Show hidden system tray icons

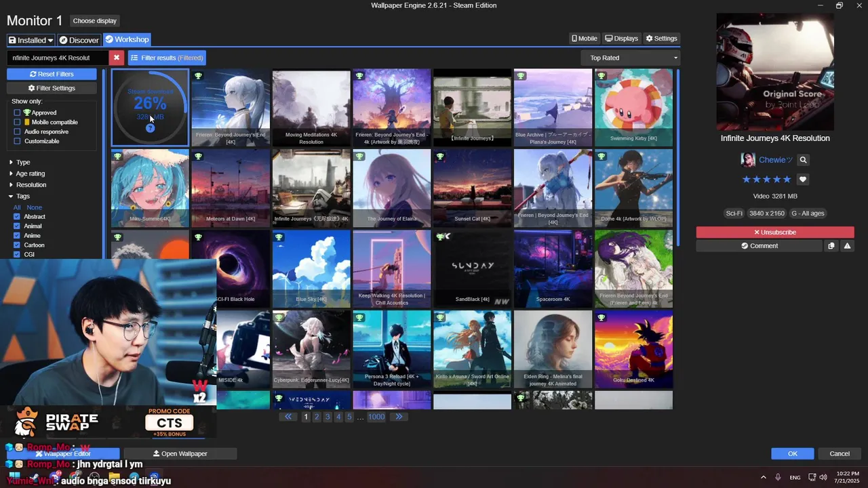763,477
